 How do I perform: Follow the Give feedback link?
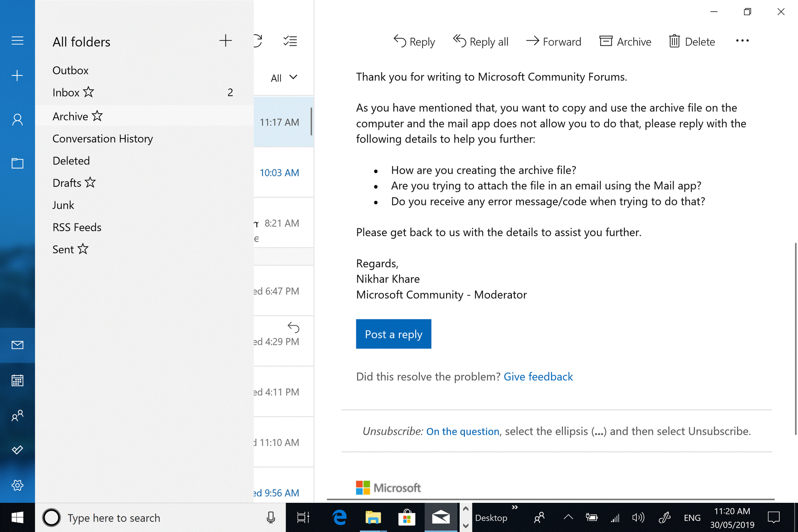click(x=538, y=377)
